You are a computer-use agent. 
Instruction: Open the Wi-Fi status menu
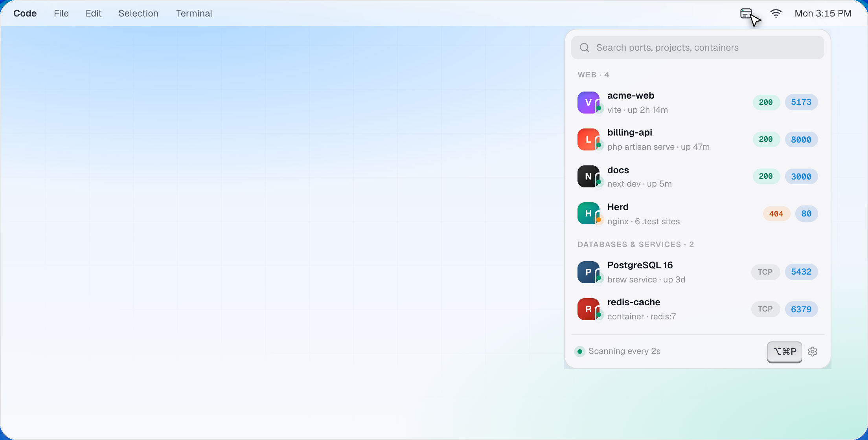pyautogui.click(x=776, y=13)
